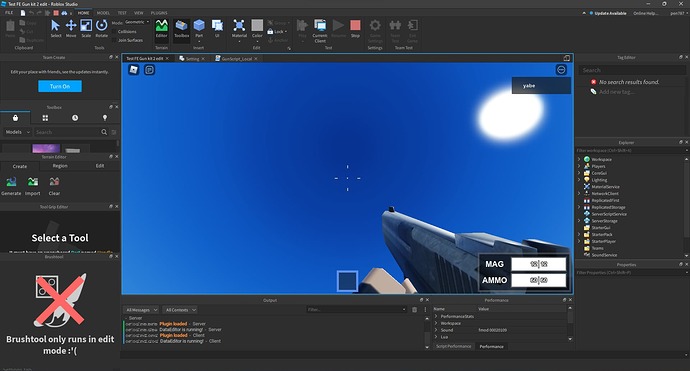Switch to Script Performance tab
This screenshot has width=690, height=371.
point(453,346)
